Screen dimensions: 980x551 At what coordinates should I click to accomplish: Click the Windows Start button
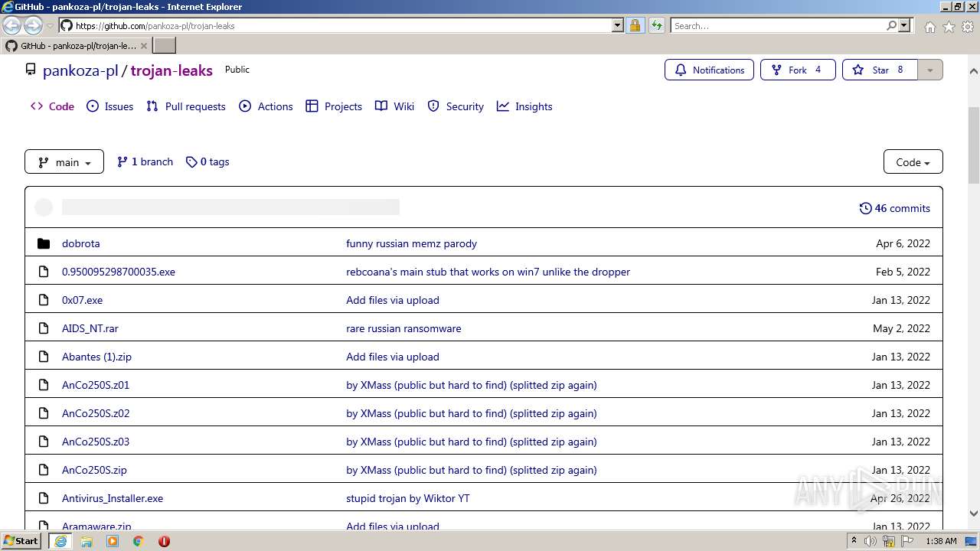coord(21,540)
